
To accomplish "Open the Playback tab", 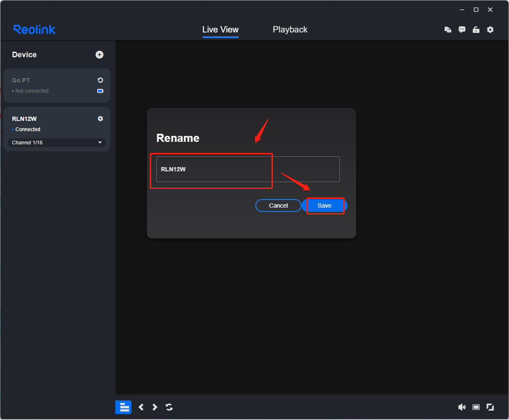I will [290, 29].
